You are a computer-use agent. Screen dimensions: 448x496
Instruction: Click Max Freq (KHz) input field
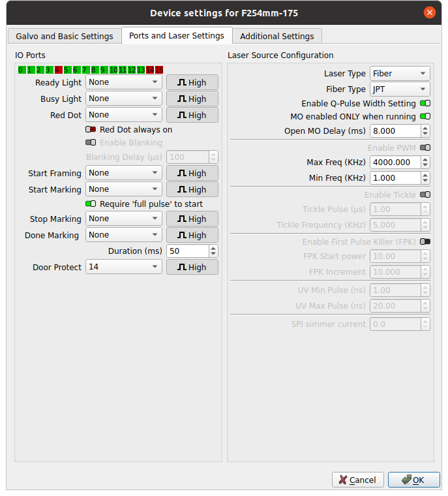click(x=396, y=163)
